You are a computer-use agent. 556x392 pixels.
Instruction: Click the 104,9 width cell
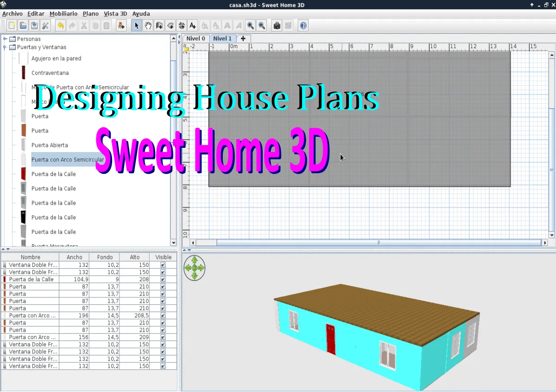74,279
